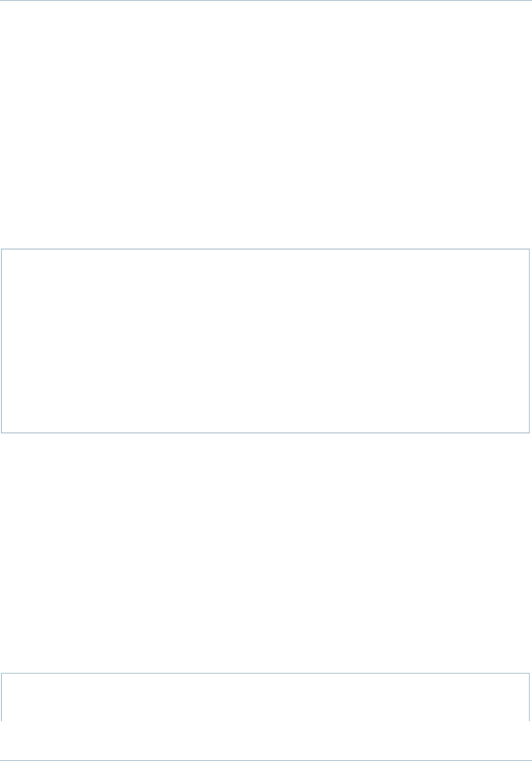The image size is (532, 761).
Task: Click the bottom-left corner of the large box
Action: 1,433
